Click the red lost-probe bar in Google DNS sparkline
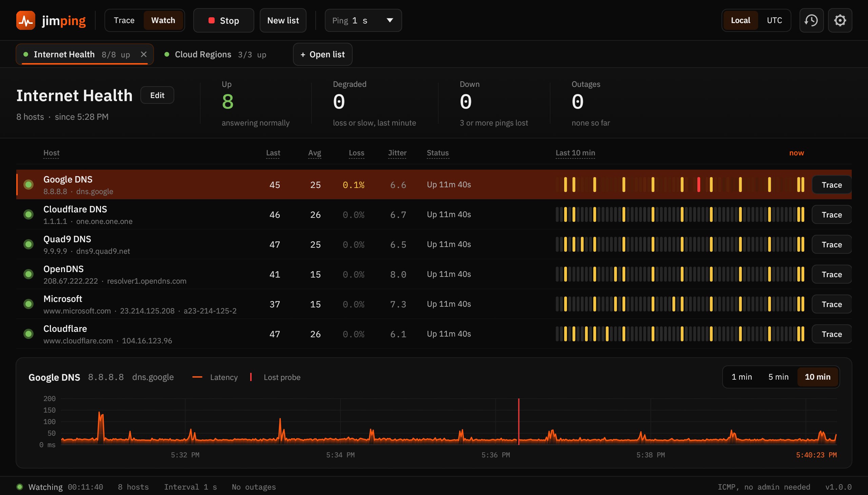 click(698, 185)
